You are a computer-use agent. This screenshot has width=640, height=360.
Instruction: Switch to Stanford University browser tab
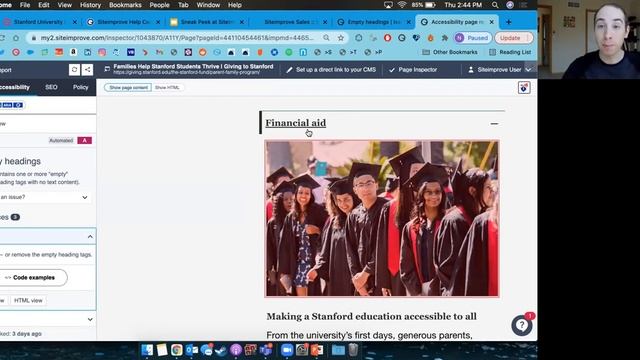[x=39, y=22]
